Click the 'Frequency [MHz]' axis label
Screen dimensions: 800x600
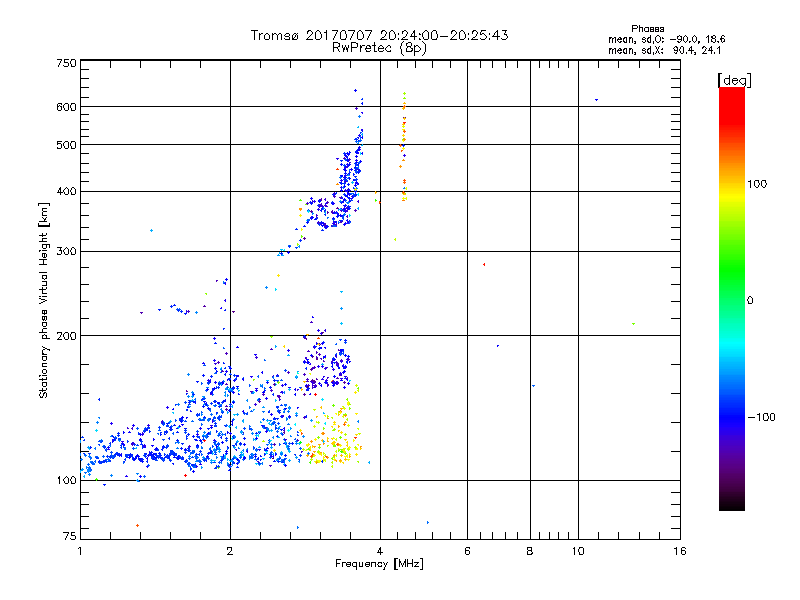coord(379,564)
